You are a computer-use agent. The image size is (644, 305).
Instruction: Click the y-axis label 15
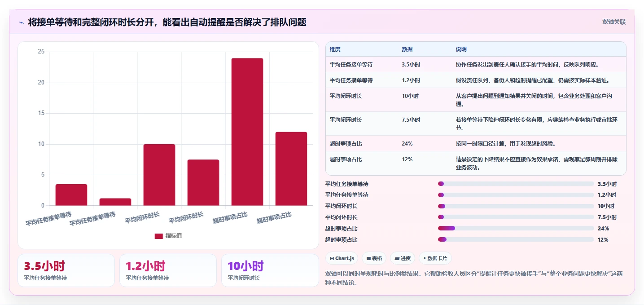(41, 114)
